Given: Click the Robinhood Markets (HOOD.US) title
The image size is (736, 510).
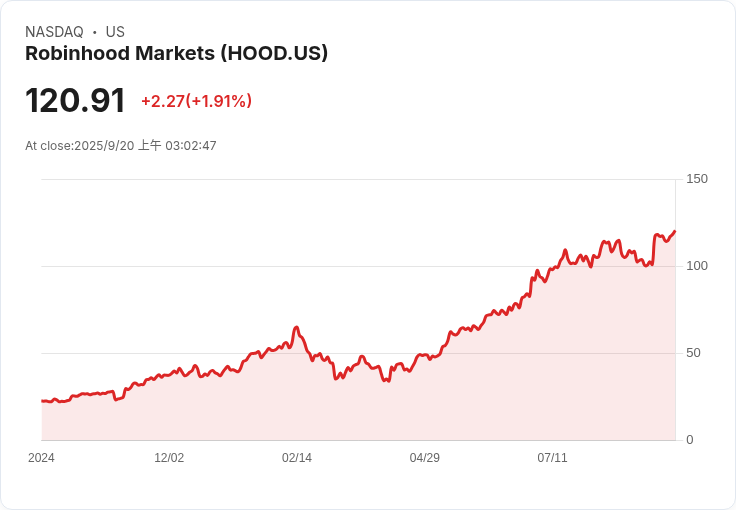Looking at the screenshot, I should click(176, 53).
